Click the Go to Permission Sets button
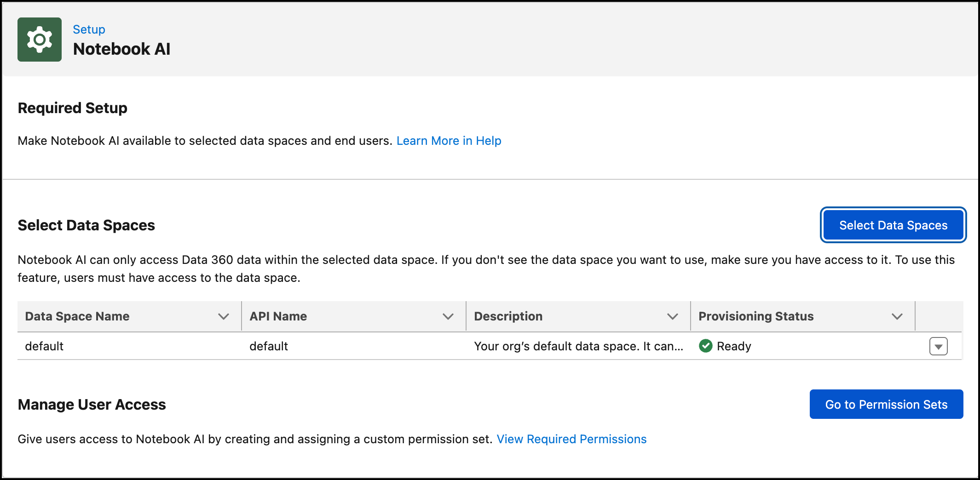 click(886, 404)
